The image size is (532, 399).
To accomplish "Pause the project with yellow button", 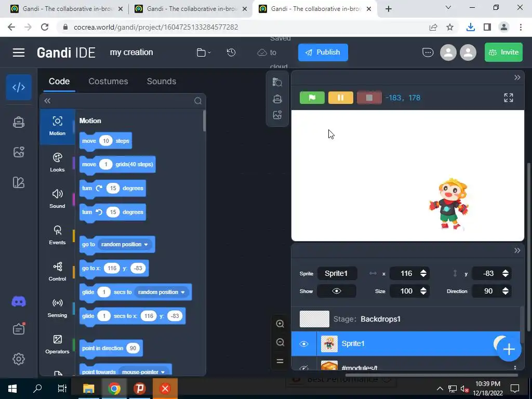I will 341,98.
